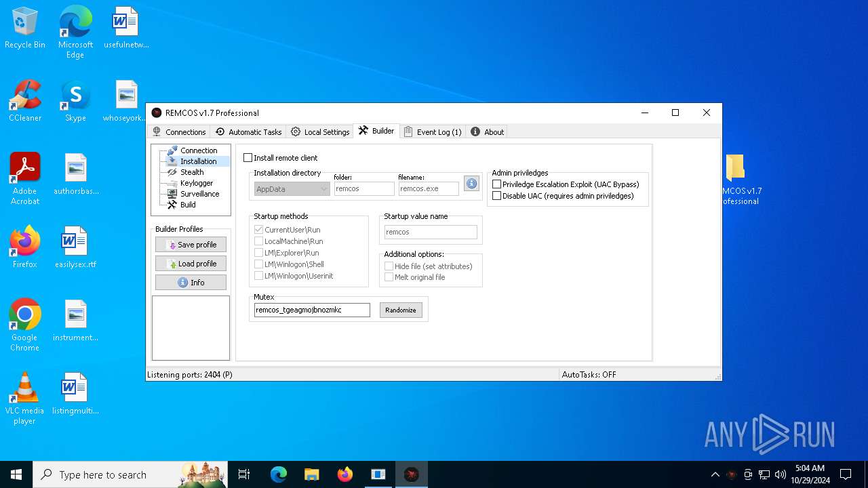
Task: Click the Mutex text field
Action: (312, 310)
